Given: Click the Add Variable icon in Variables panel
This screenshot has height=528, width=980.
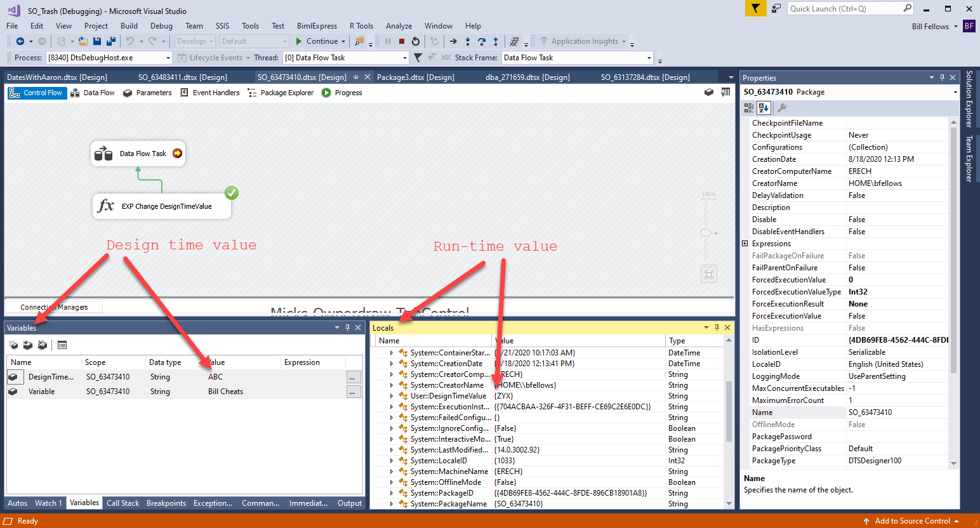Looking at the screenshot, I should (13, 345).
